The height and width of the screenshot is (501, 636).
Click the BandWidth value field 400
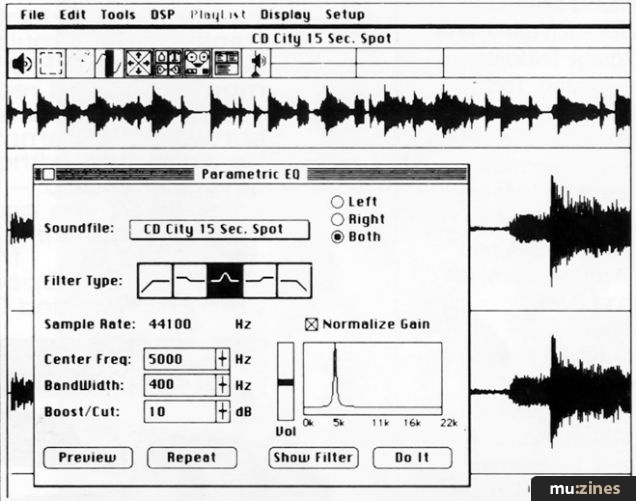coord(180,385)
